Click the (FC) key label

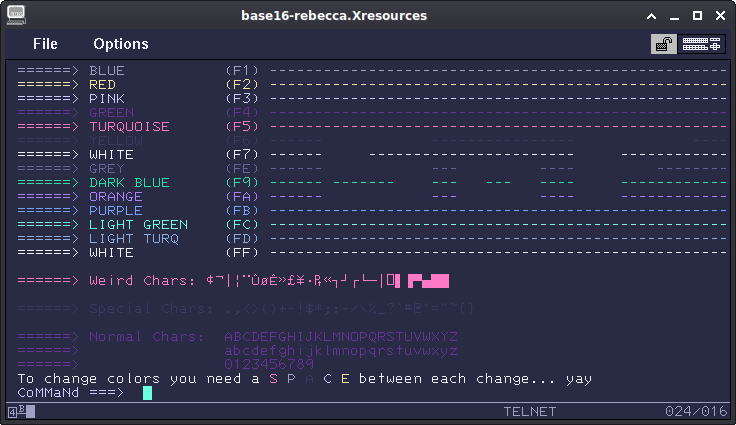[242, 225]
